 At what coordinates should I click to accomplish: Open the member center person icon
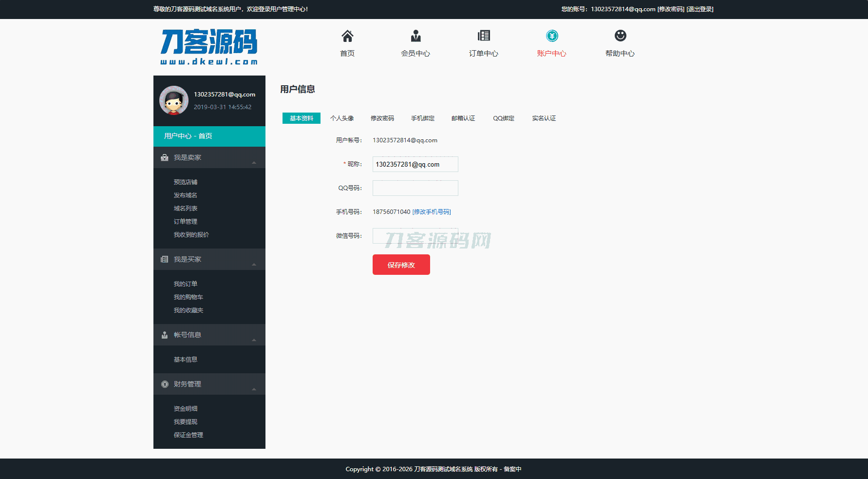[x=415, y=36]
